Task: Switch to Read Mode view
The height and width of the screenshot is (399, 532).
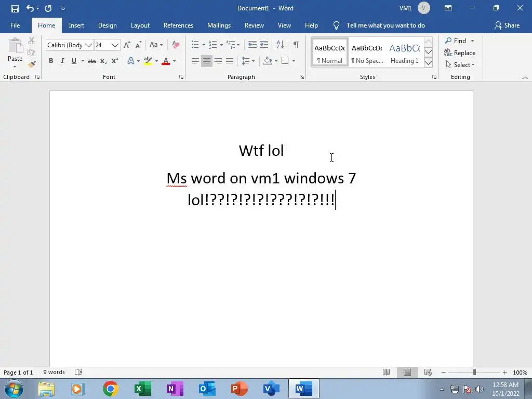Action: click(x=386, y=372)
